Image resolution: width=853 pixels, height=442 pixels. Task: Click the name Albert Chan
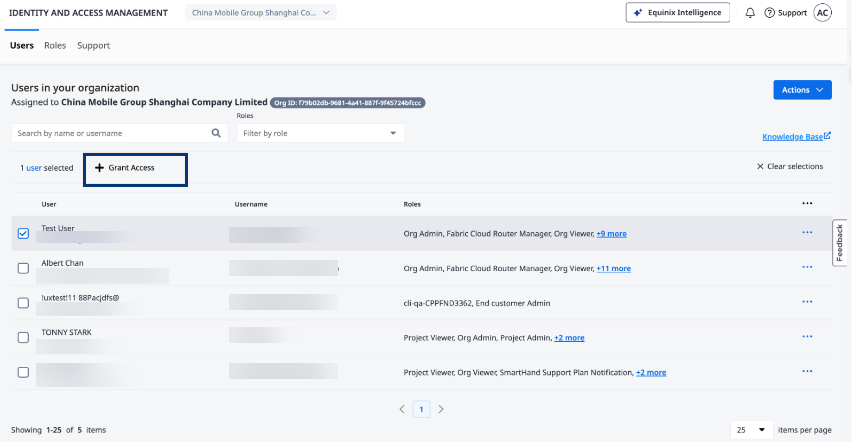(x=63, y=263)
